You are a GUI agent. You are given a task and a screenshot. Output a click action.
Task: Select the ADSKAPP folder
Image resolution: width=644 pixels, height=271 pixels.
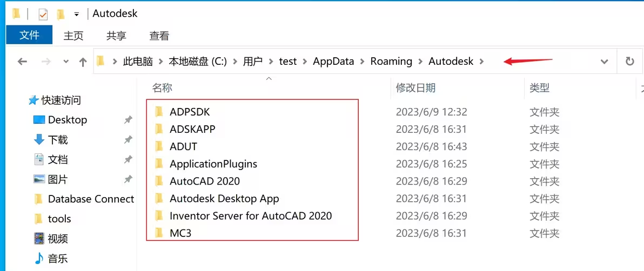click(x=192, y=129)
